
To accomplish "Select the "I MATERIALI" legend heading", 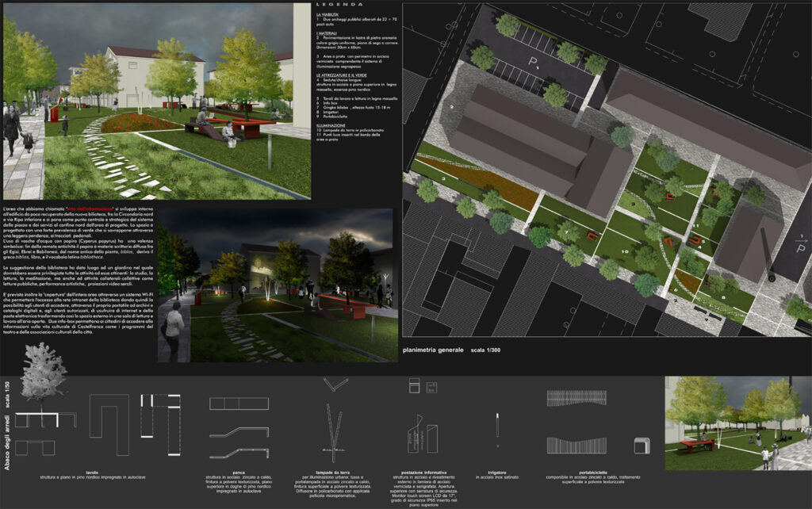I will (326, 33).
